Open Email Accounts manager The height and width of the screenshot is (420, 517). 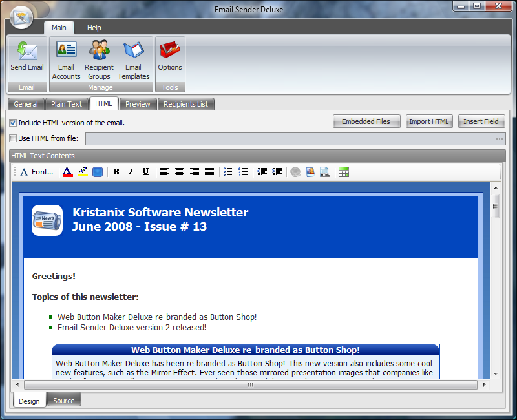[x=66, y=60]
